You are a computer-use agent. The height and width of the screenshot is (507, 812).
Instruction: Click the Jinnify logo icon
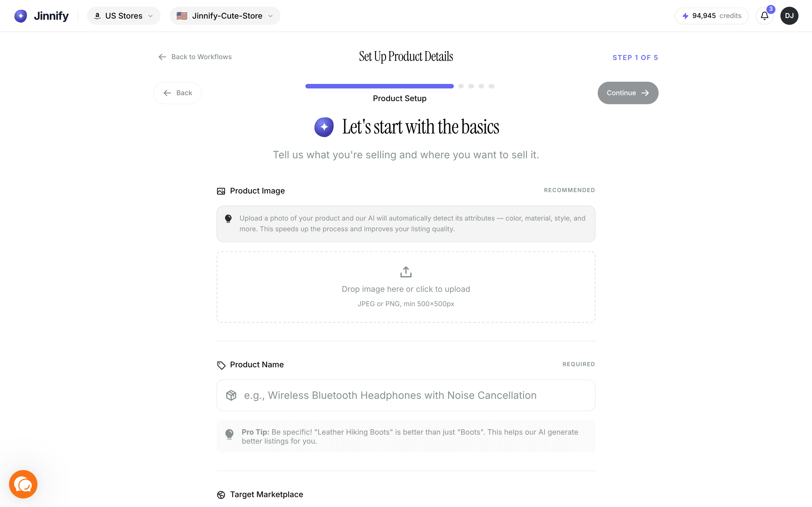[21, 16]
